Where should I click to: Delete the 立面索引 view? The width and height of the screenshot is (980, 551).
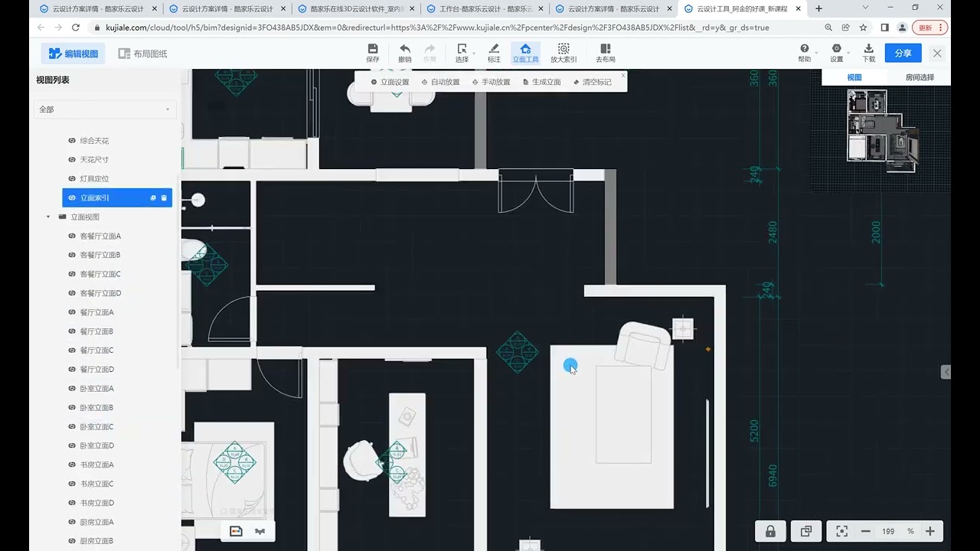tap(164, 197)
